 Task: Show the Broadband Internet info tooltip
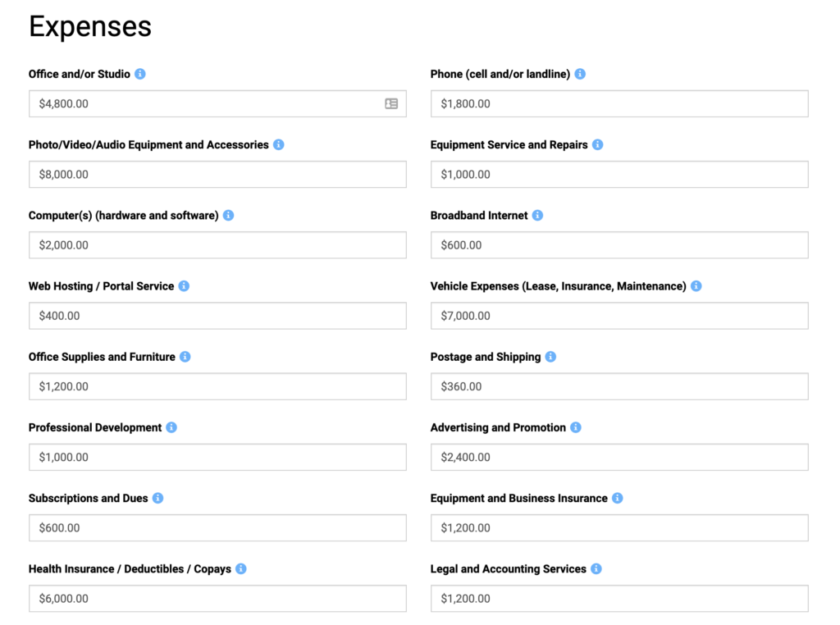(537, 215)
